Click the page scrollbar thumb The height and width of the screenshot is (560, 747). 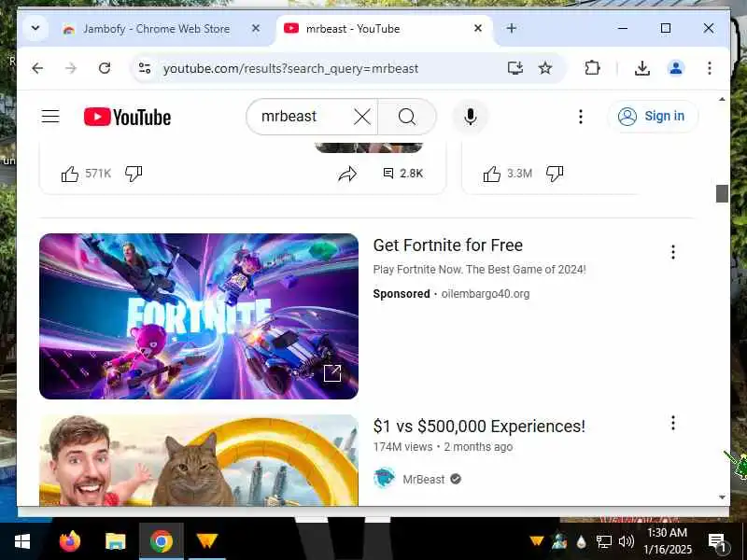pyautogui.click(x=722, y=193)
